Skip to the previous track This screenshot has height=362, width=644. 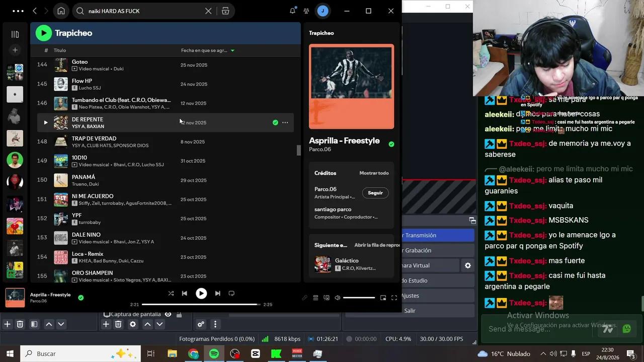[185, 294]
